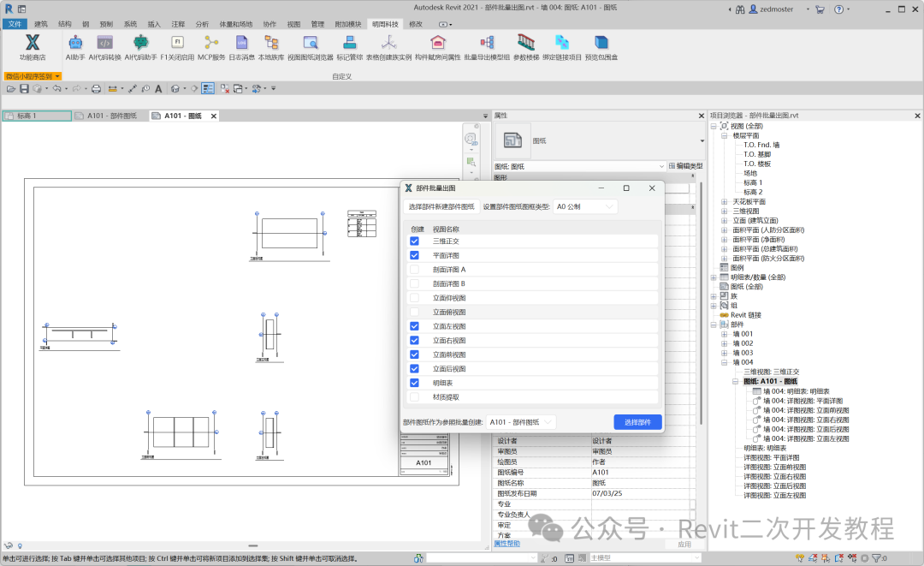Viewport: 924px width, 566px height.
Task: Collapse the 墙 004 assembly node
Action: click(725, 362)
